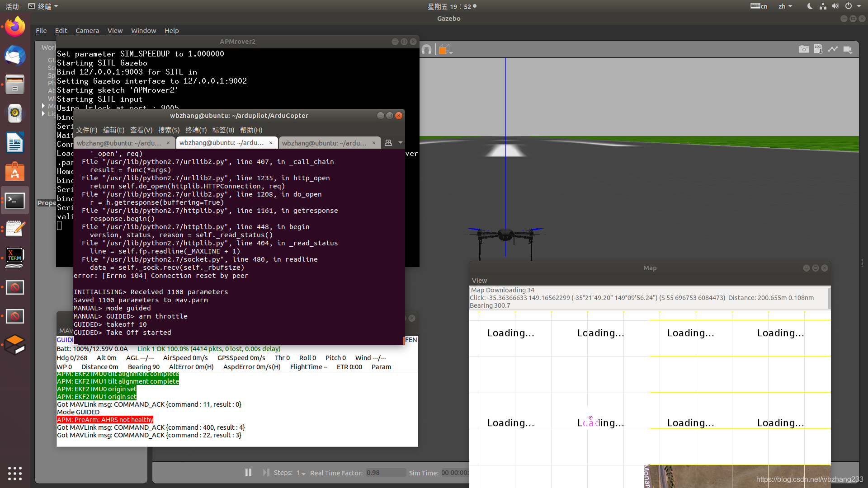Click the Gazebo pause button
The height and width of the screenshot is (488, 868).
pos(248,473)
